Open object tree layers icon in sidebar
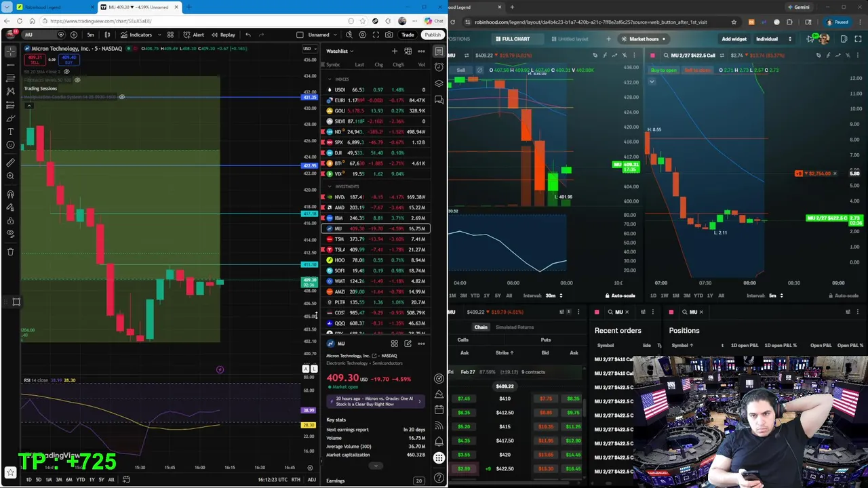The height and width of the screenshot is (488, 868). [439, 83]
